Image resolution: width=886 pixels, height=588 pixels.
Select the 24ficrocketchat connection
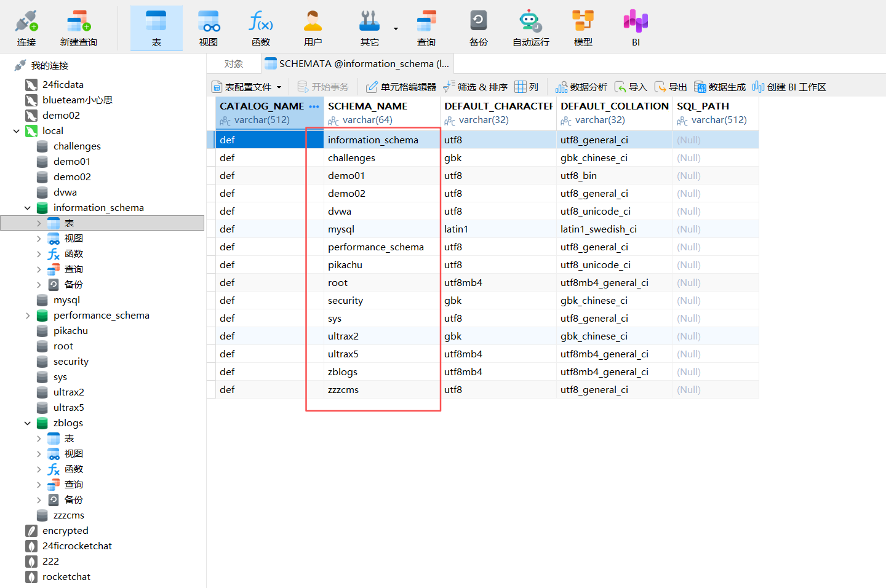[77, 546]
